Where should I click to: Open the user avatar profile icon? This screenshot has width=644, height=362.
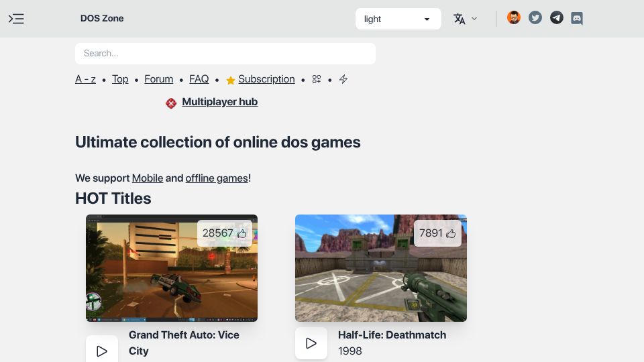[513, 17]
